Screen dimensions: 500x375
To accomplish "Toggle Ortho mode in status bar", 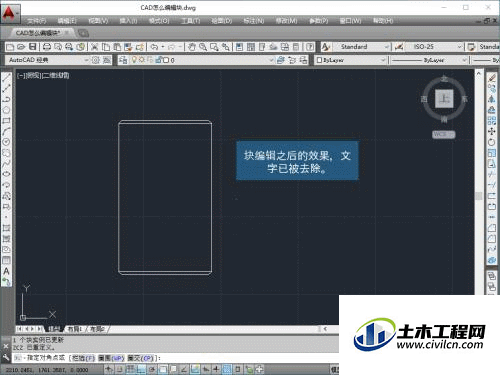I will point(141,369).
